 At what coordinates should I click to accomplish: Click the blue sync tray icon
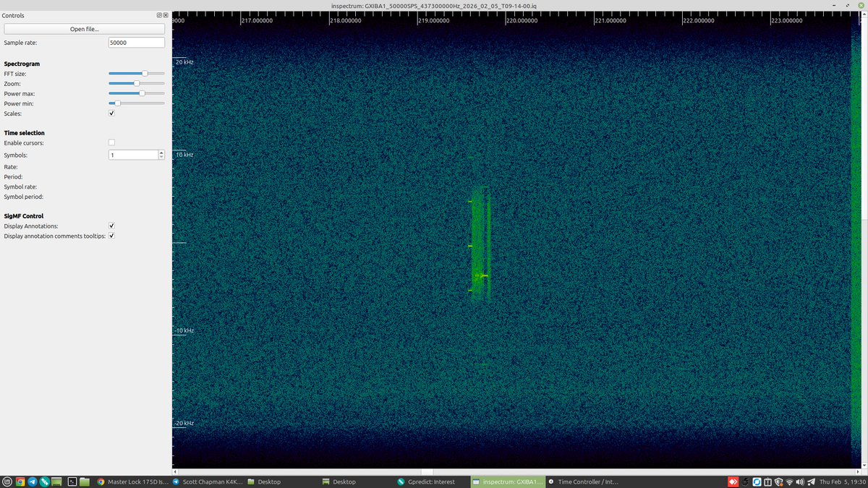[x=757, y=481]
